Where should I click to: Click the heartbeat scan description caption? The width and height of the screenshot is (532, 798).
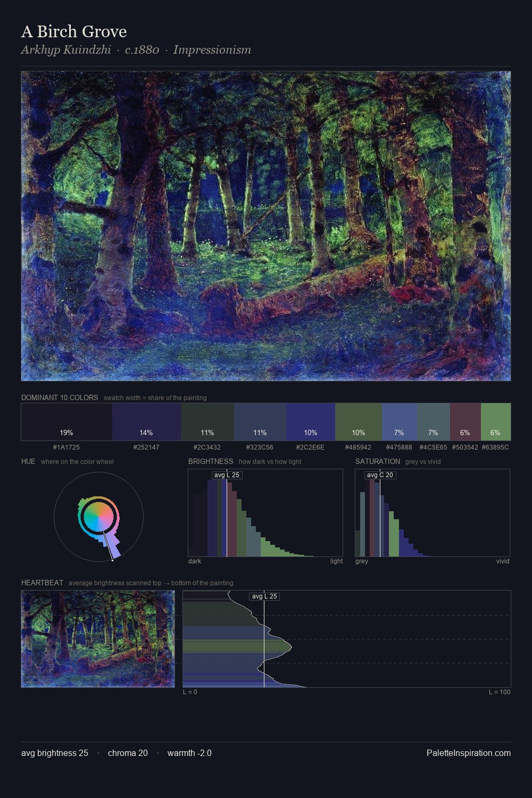click(151, 583)
